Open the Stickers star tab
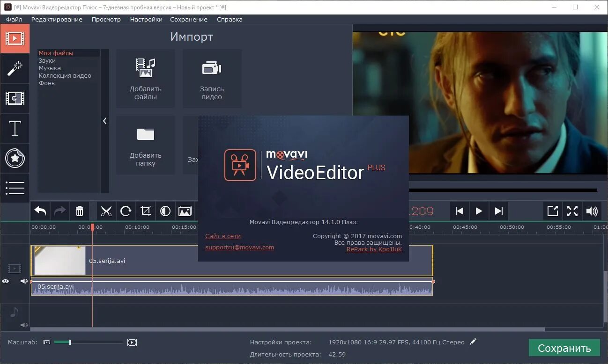 15,158
